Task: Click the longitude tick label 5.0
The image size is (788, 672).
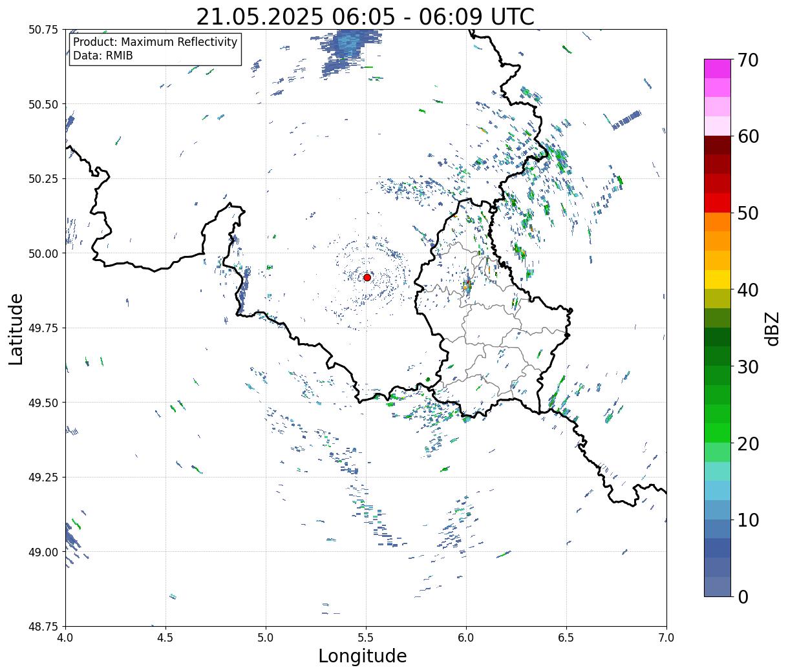Action: 266,638
